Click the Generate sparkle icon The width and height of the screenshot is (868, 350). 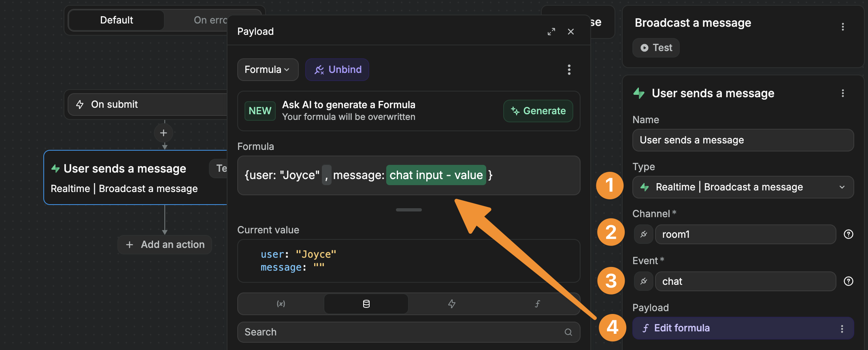pyautogui.click(x=515, y=111)
